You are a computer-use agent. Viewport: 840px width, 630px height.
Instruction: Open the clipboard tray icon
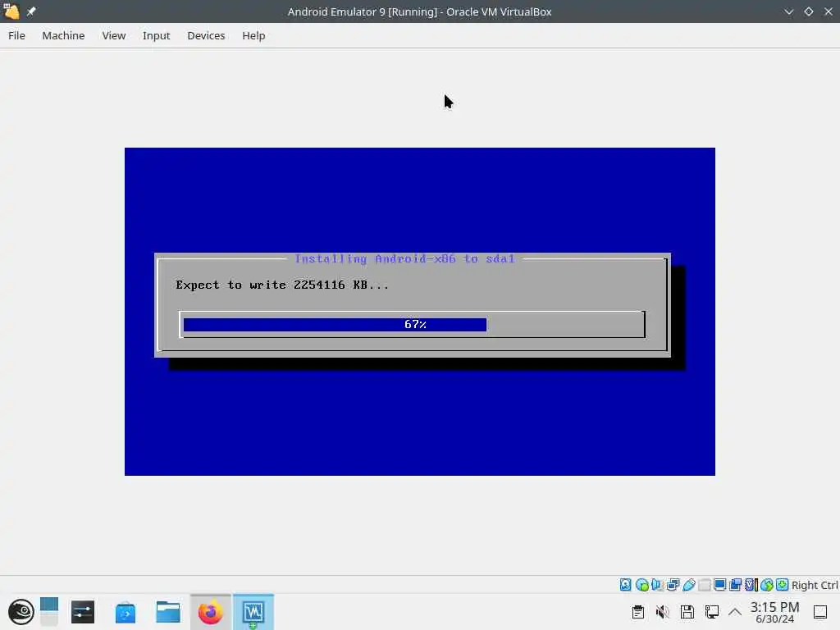[637, 612]
